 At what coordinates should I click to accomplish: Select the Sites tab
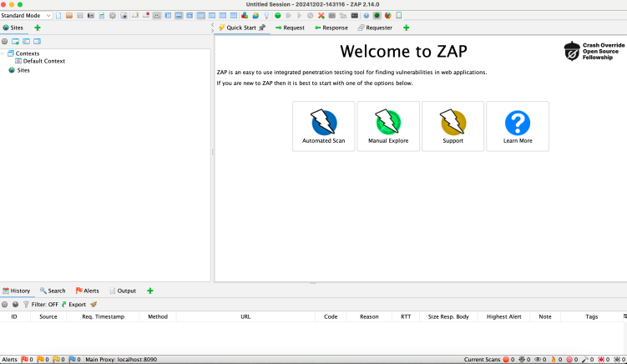click(x=13, y=28)
